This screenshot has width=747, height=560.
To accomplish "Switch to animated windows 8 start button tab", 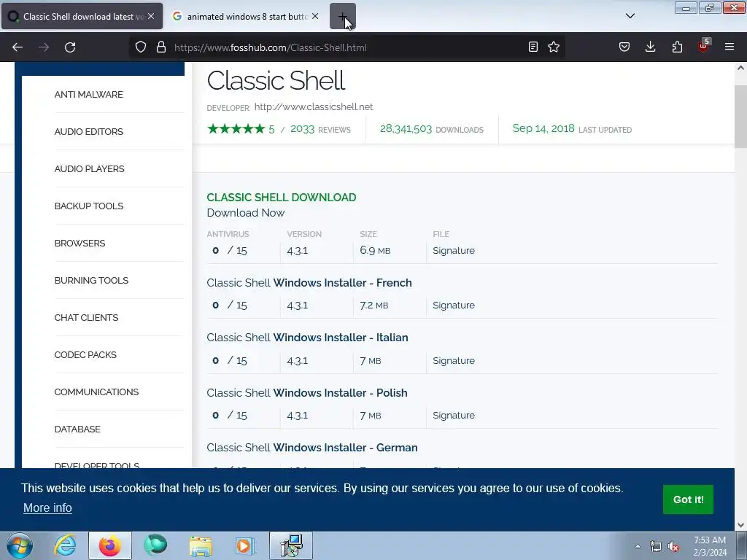I will click(247, 16).
